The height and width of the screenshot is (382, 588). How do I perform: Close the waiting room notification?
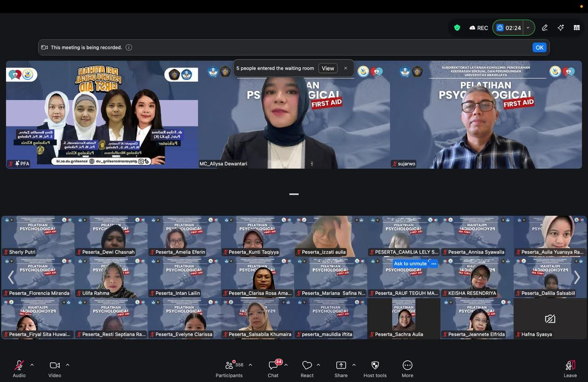(x=345, y=68)
